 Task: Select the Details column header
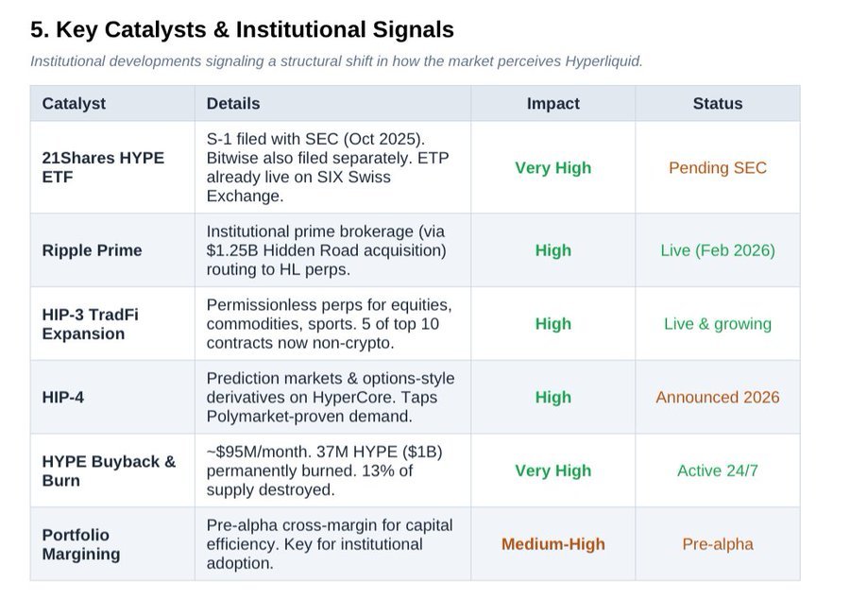233,104
